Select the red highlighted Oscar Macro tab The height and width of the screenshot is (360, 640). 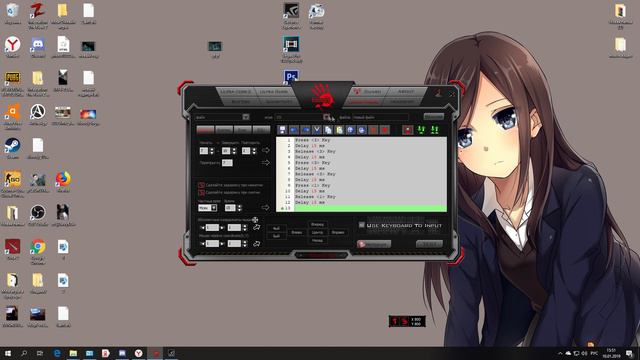[x=363, y=101]
